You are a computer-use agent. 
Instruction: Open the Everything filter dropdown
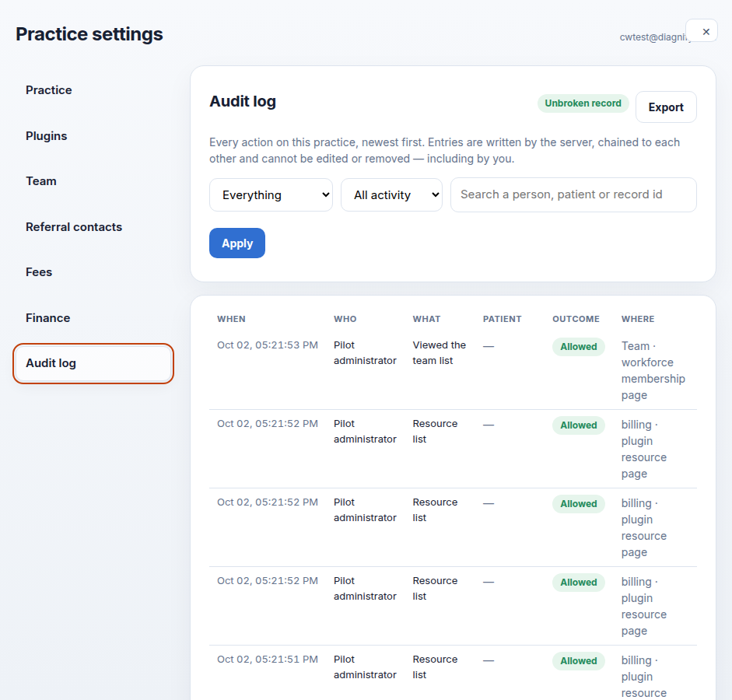point(271,194)
